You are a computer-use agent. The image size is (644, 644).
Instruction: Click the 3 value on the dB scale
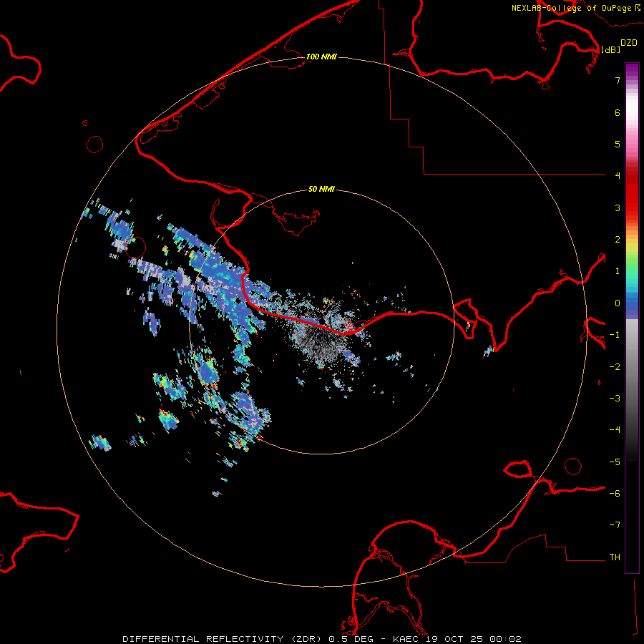coord(618,208)
